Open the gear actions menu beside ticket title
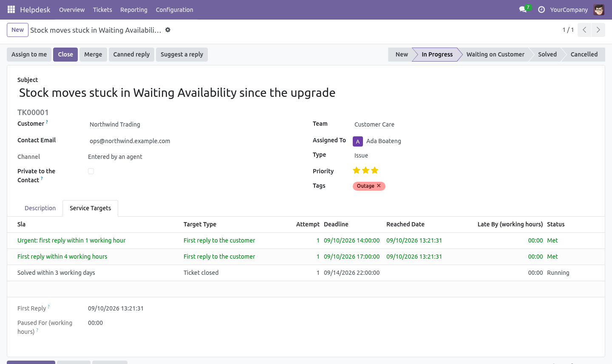612x364 pixels. [x=168, y=30]
